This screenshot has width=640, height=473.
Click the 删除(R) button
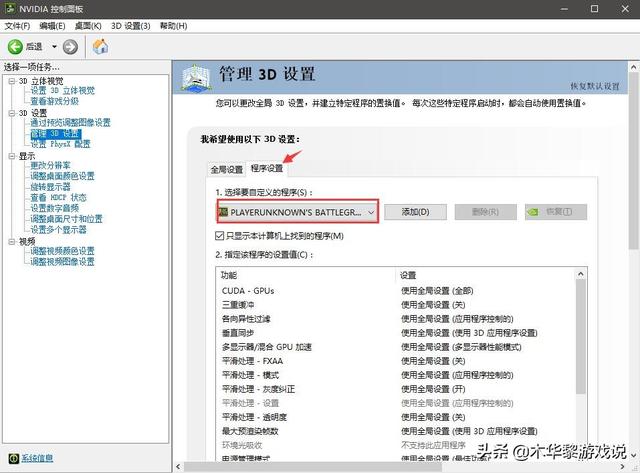pos(485,212)
